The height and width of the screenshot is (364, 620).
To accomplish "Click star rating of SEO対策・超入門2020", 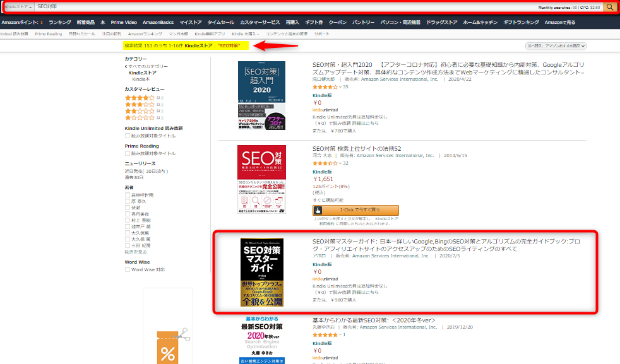I will [325, 87].
